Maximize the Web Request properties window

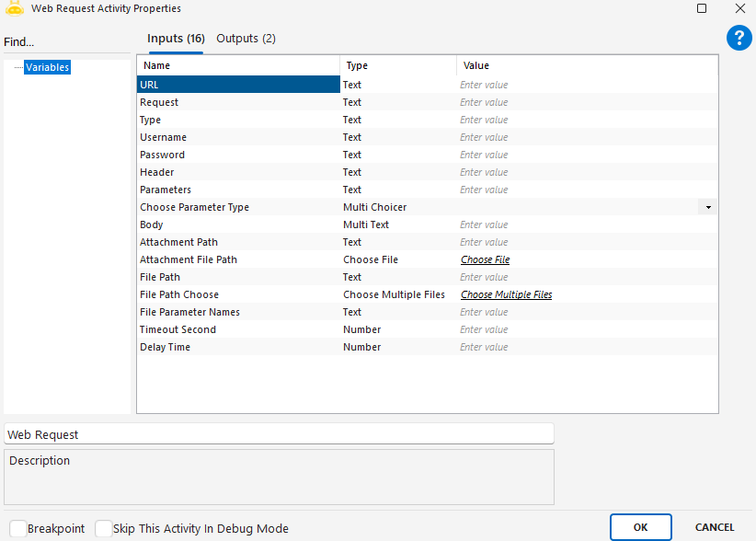pyautogui.click(x=702, y=8)
